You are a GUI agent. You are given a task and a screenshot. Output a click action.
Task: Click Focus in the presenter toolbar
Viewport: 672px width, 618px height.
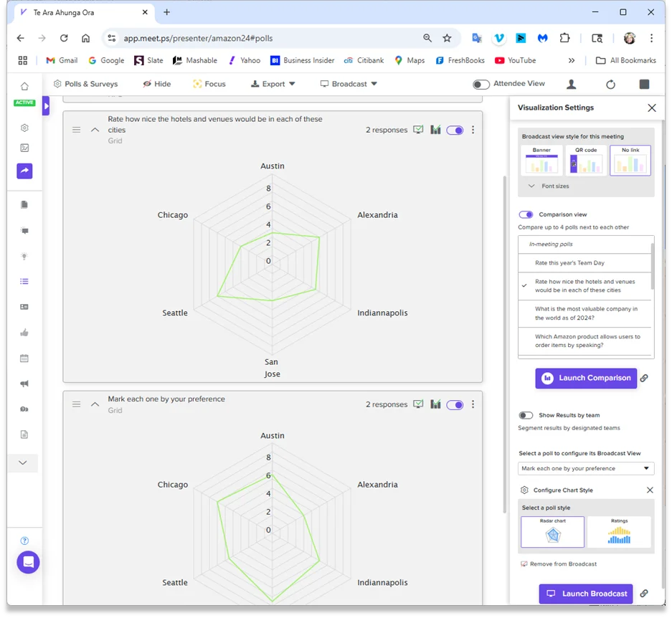point(209,84)
